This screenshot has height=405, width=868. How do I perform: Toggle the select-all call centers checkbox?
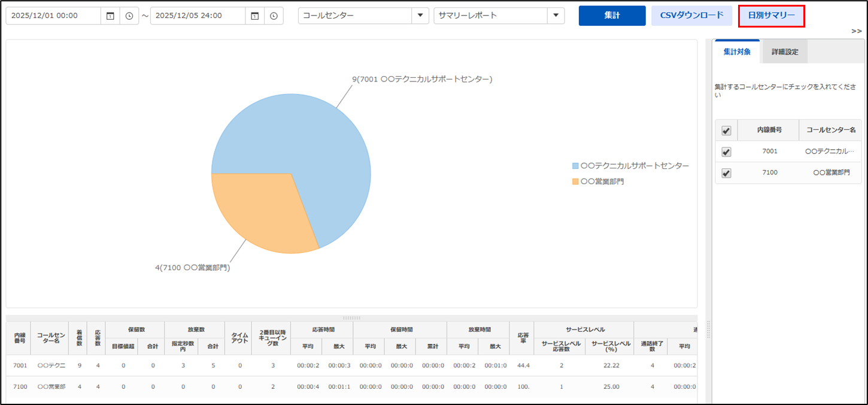pos(726,130)
